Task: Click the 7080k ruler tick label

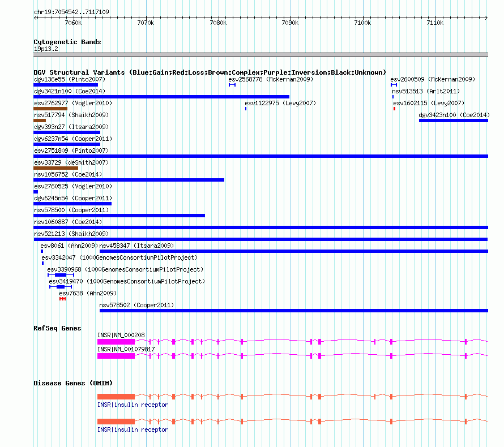Action: click(x=218, y=23)
